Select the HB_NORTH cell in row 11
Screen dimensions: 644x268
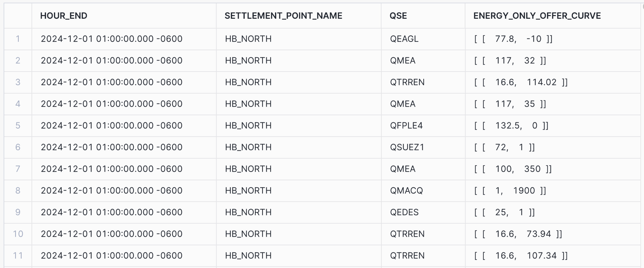pyautogui.click(x=248, y=256)
